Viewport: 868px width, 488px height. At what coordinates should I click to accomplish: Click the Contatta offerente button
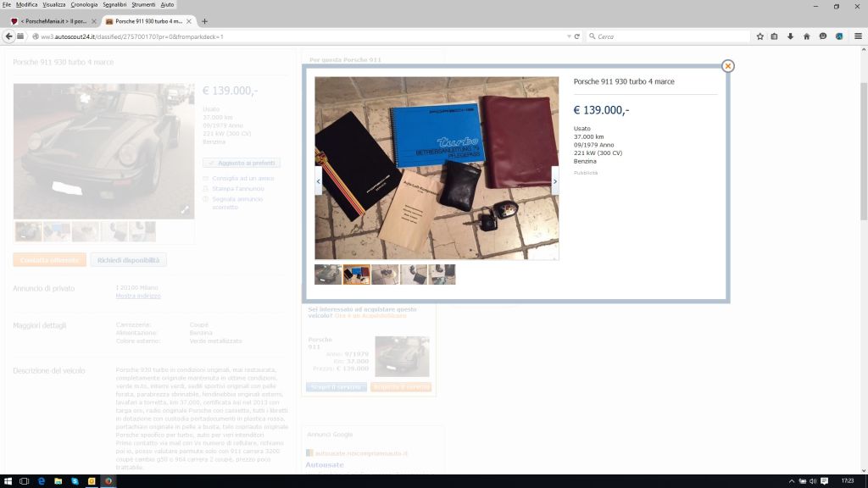tap(50, 260)
